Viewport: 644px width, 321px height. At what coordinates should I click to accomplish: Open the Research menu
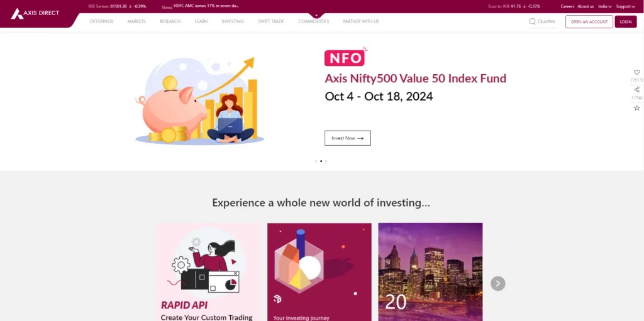tap(170, 21)
